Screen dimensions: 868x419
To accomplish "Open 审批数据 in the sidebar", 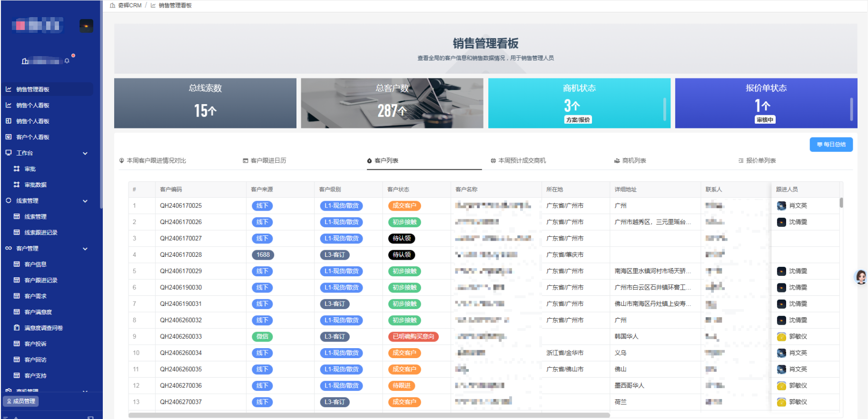I will pos(35,185).
